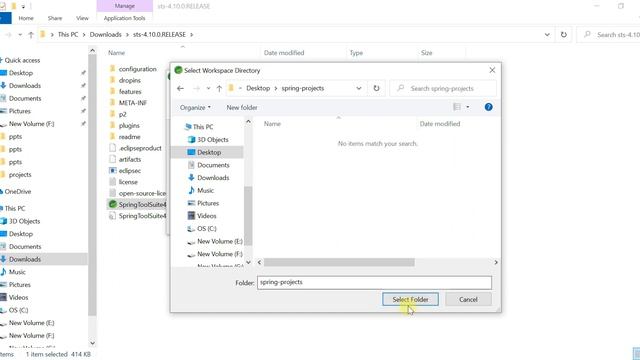Open the Home ribbon tab in Explorer
The width and height of the screenshot is (640, 360).
(x=26, y=18)
